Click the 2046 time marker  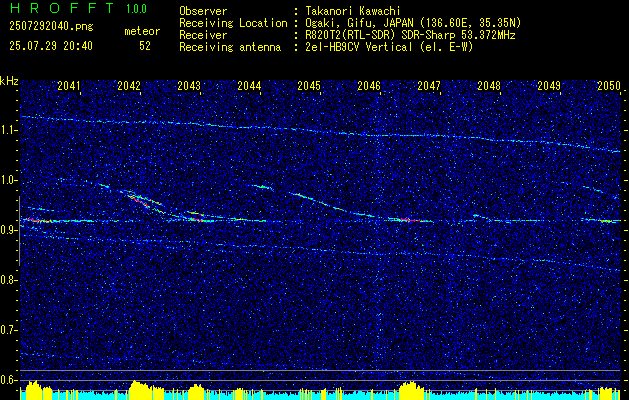click(x=369, y=86)
